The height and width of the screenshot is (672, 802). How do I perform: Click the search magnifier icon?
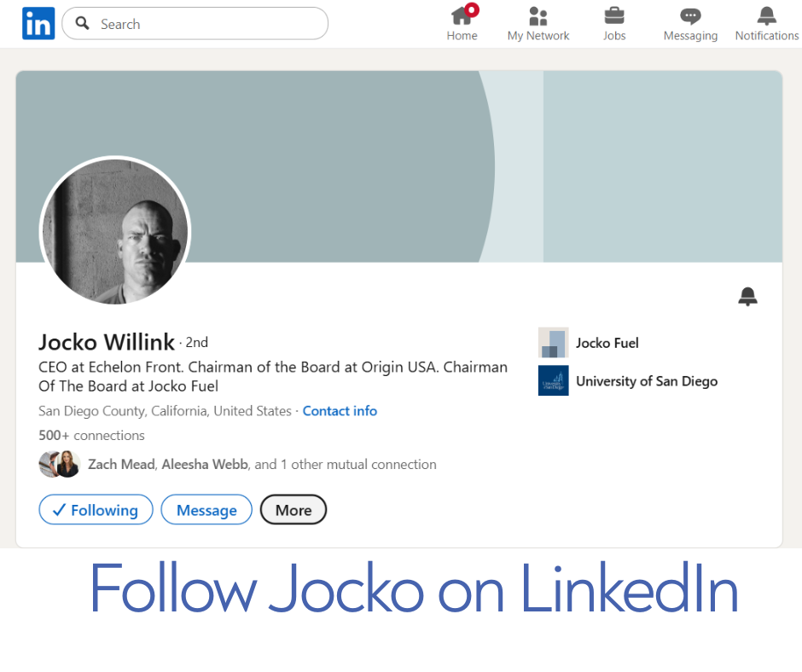83,24
